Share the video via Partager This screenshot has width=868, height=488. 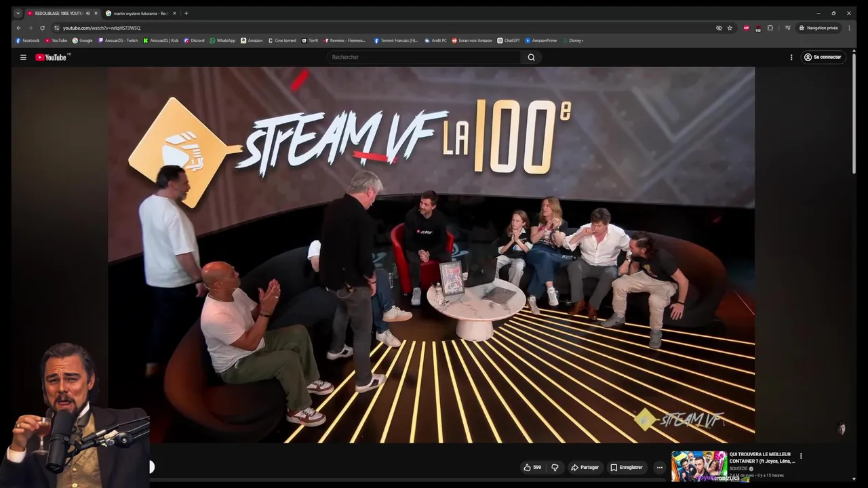pyautogui.click(x=585, y=467)
